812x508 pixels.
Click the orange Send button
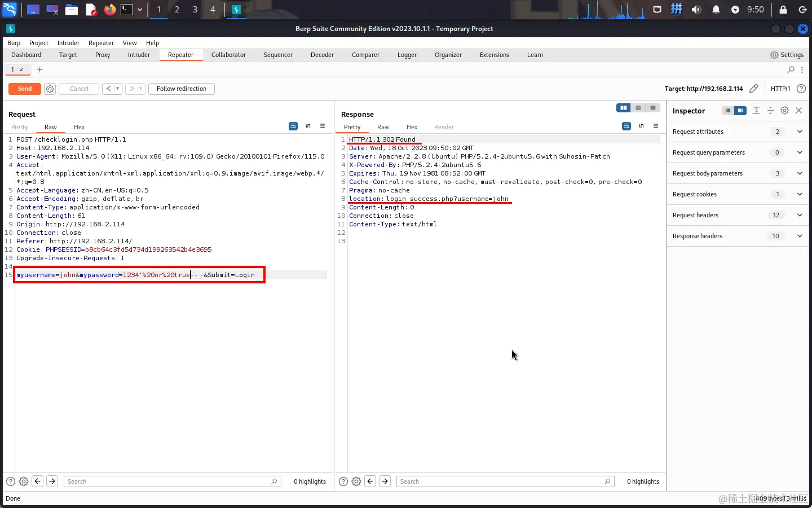tap(25, 89)
